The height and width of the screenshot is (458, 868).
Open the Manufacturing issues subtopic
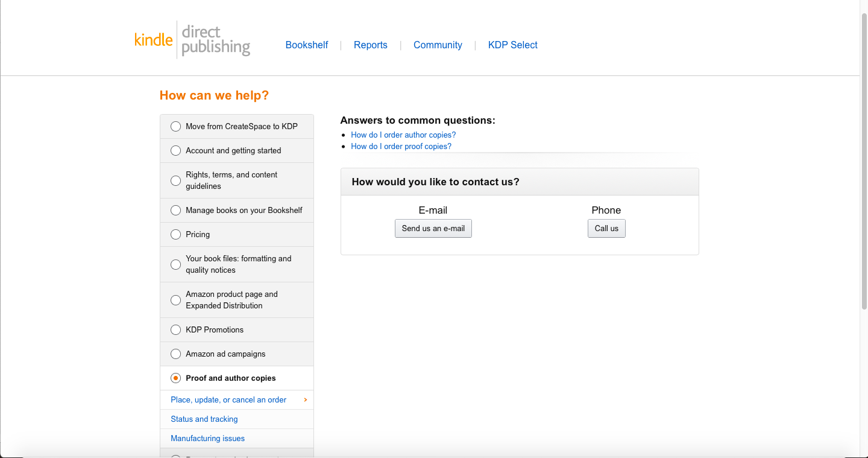207,438
